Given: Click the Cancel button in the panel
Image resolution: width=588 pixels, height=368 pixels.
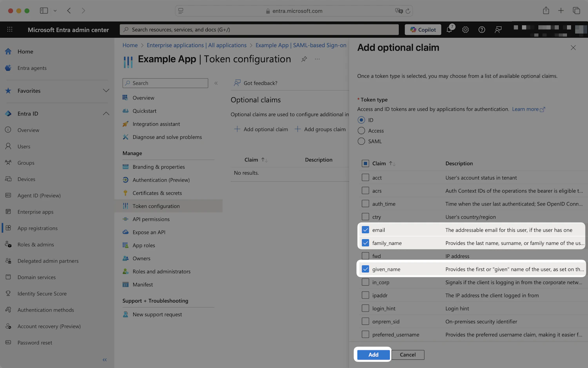Looking at the screenshot, I should pyautogui.click(x=408, y=355).
